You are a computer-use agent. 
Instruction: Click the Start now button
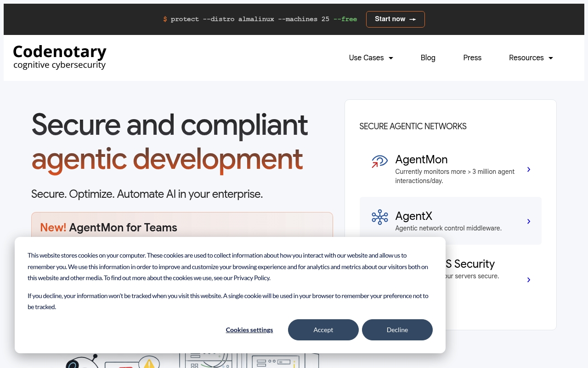tap(396, 19)
